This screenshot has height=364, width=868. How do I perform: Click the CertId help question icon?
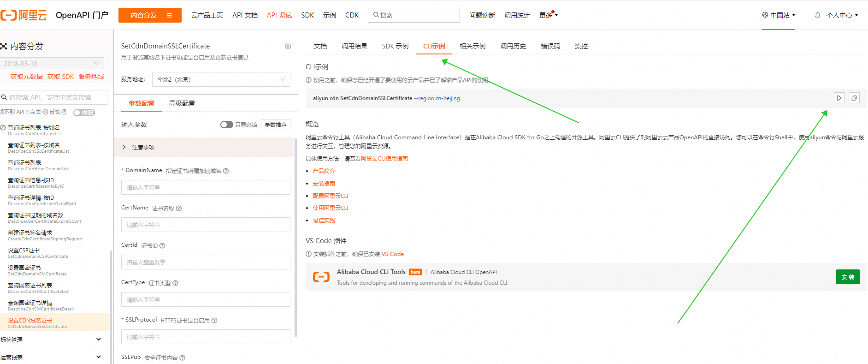coord(162,245)
